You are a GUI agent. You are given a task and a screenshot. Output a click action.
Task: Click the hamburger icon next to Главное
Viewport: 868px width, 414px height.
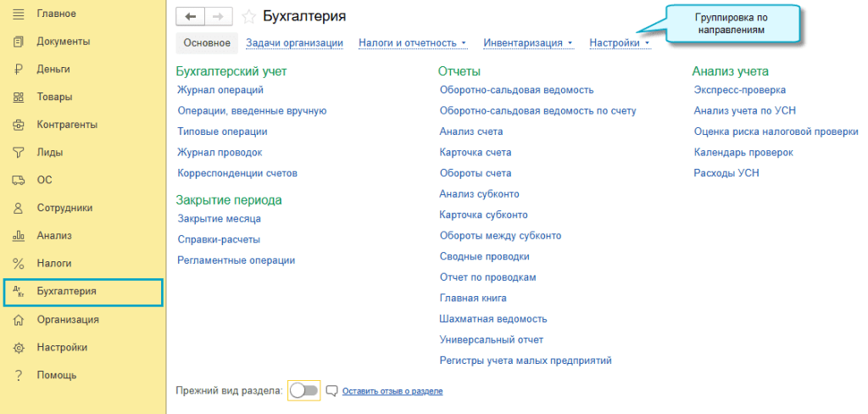coord(18,14)
